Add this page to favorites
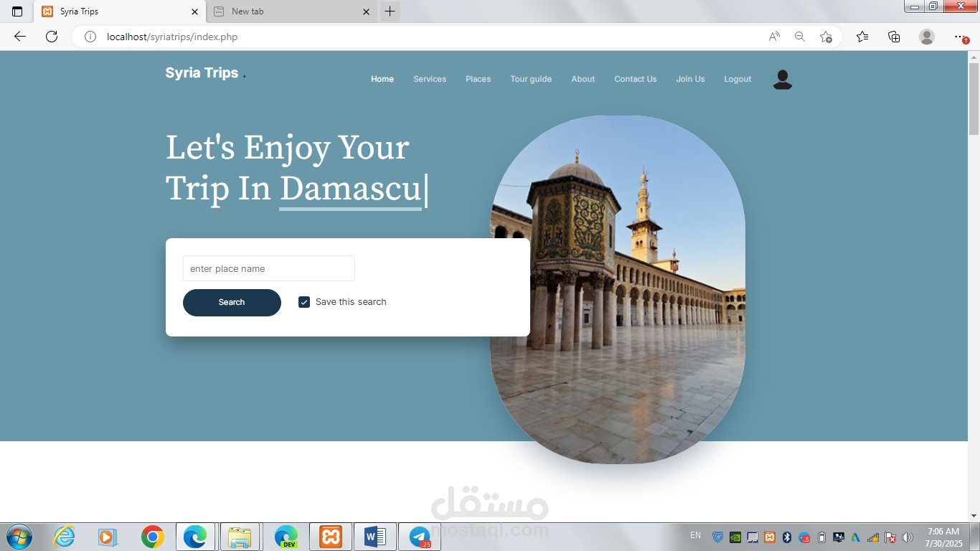980x551 pixels. tap(826, 37)
